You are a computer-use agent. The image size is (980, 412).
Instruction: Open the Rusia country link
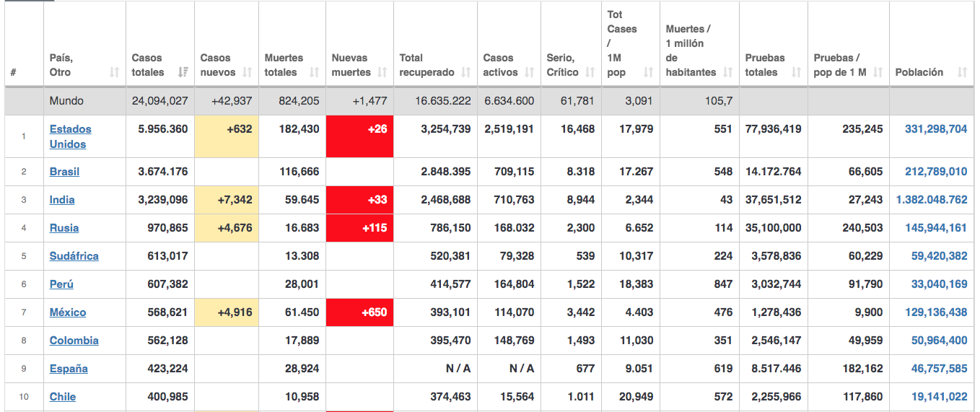coord(64,228)
